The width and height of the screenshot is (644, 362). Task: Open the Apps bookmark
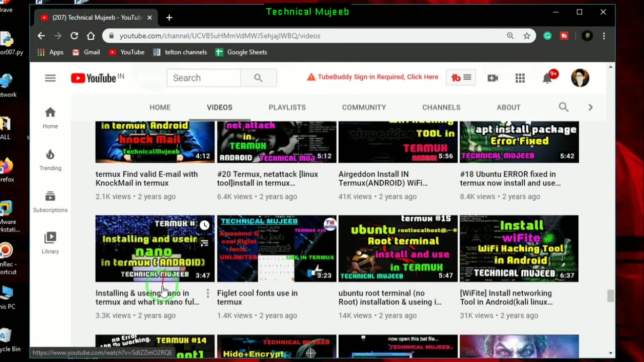pyautogui.click(x=50, y=52)
